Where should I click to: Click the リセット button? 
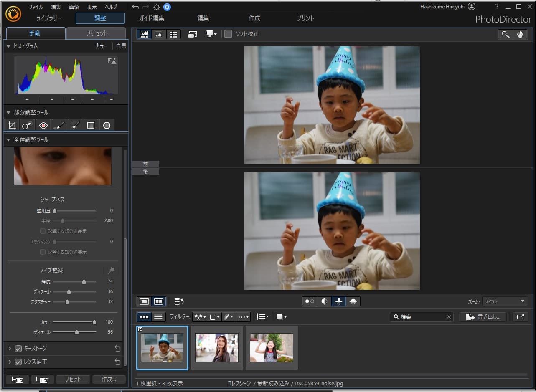(x=73, y=379)
